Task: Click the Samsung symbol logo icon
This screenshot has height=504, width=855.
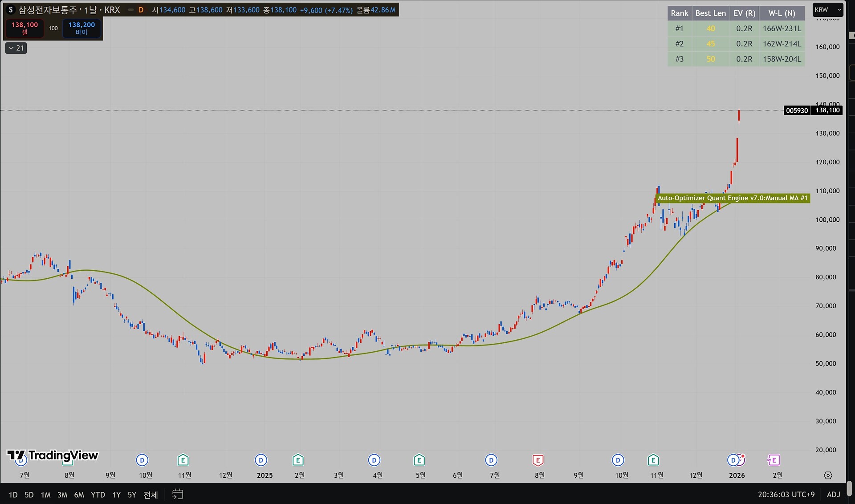Action: pos(11,10)
